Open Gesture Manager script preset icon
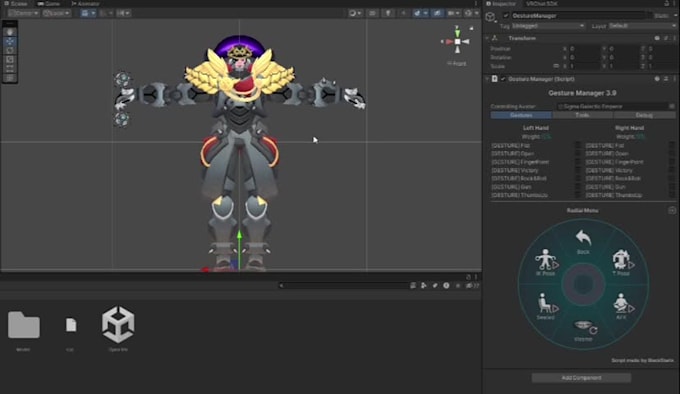The height and width of the screenshot is (394, 680). coord(666,79)
